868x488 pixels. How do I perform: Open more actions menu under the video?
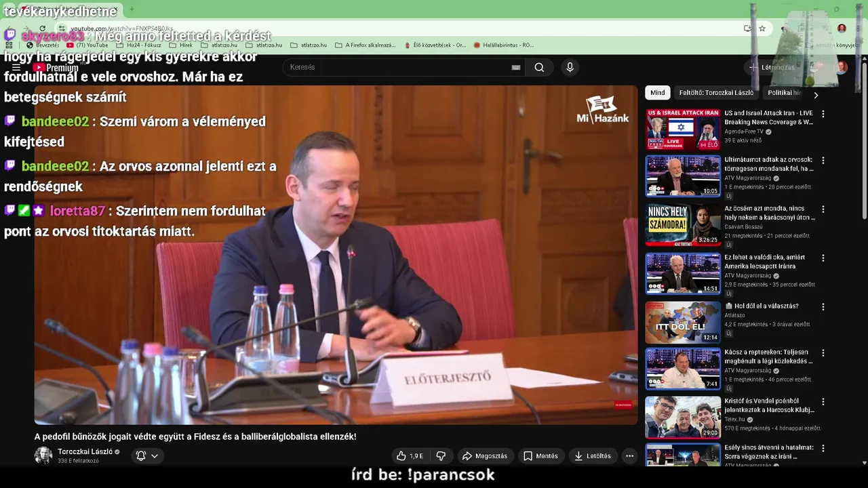pos(629,456)
